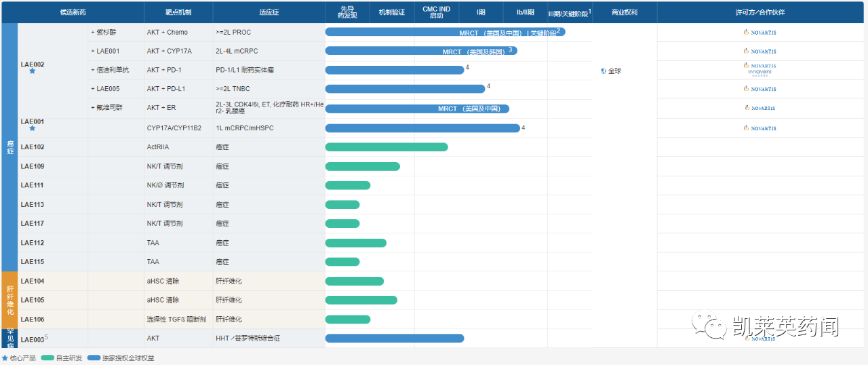
Task: Click the blue progress bar for HHT/普罗特斯综合征
Action: pos(394,338)
